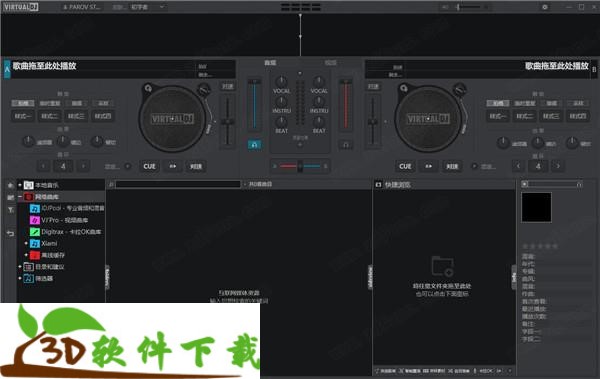Screen dimensions: 600x379
Task: Click filter funnel icon in browser sidebar
Action: click(x=10, y=210)
